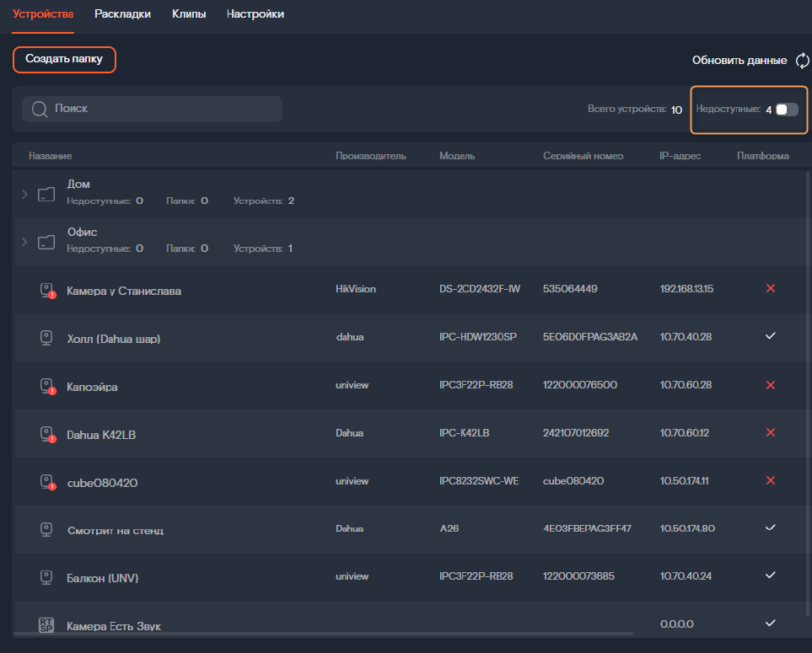This screenshot has height=653, width=812.
Task: Open the Настройки tab
Action: [255, 14]
